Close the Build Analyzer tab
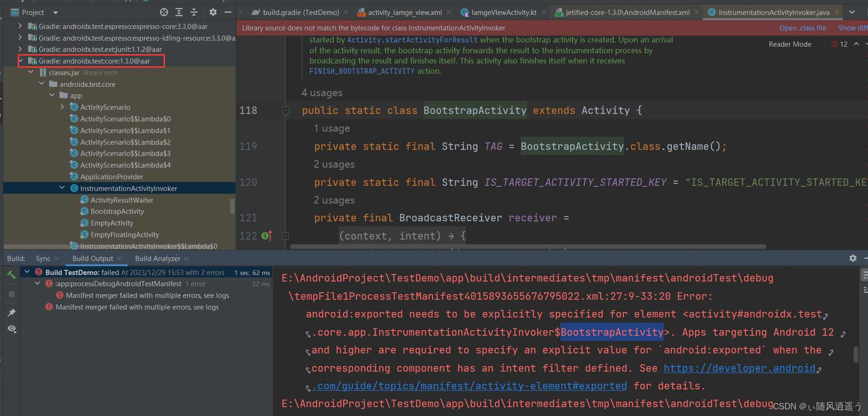868x416 pixels. (187, 259)
